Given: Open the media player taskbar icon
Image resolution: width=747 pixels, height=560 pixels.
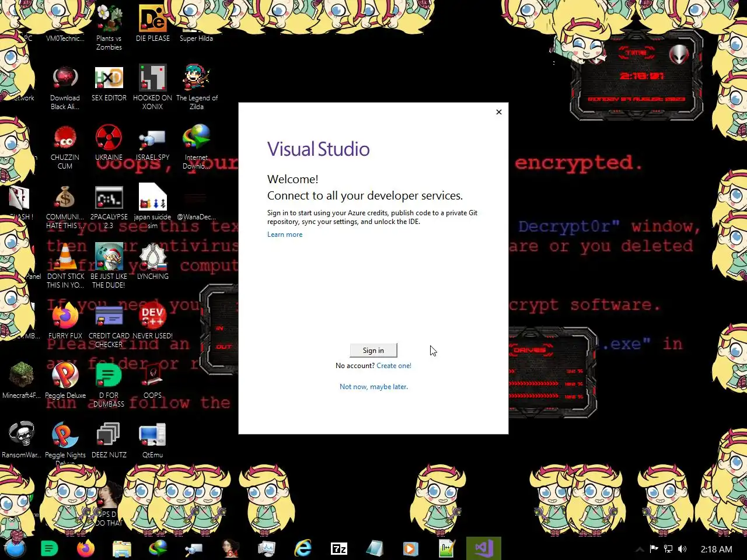Looking at the screenshot, I should point(411,548).
